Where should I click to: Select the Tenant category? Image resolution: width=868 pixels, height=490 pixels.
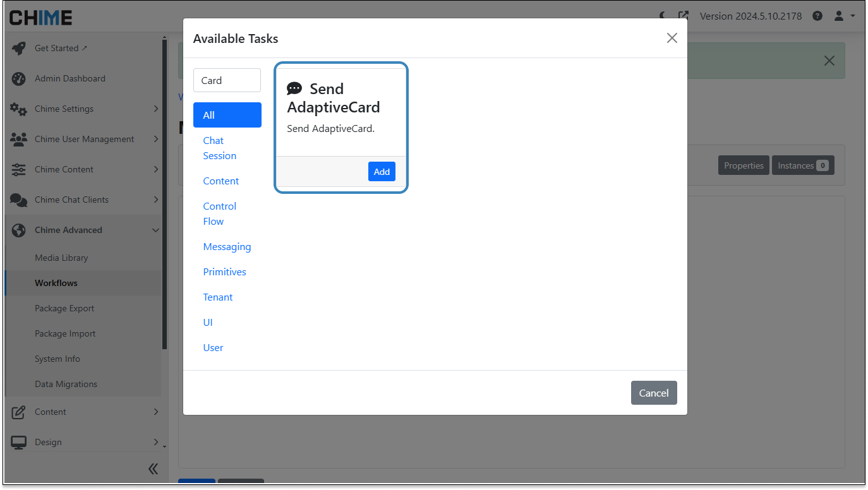click(227, 297)
